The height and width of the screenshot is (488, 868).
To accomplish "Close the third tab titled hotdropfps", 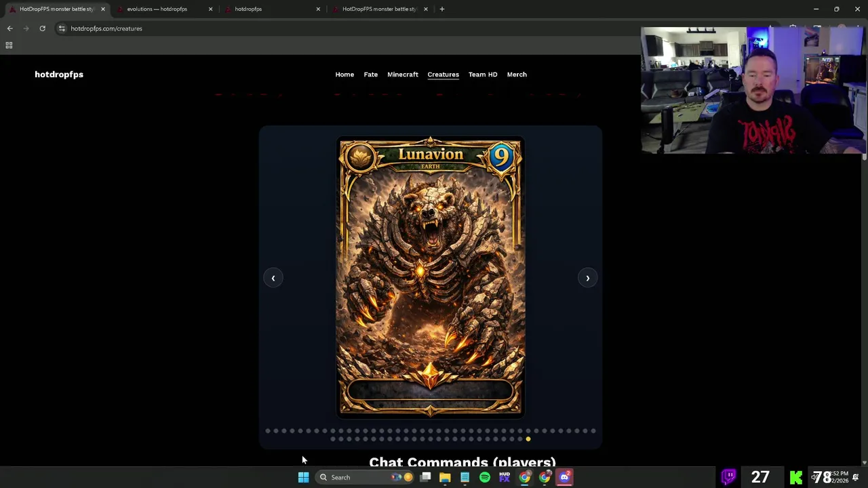I will point(318,9).
